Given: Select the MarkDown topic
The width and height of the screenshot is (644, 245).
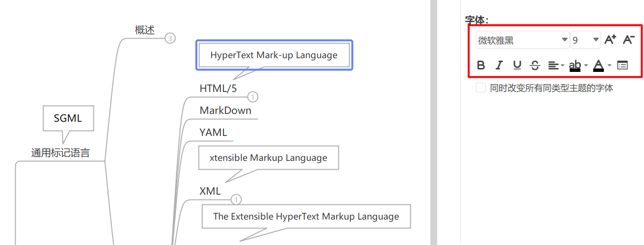Looking at the screenshot, I should [x=225, y=111].
